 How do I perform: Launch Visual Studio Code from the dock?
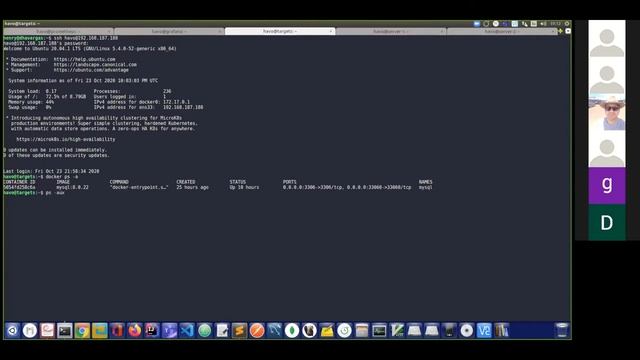pos(187,331)
